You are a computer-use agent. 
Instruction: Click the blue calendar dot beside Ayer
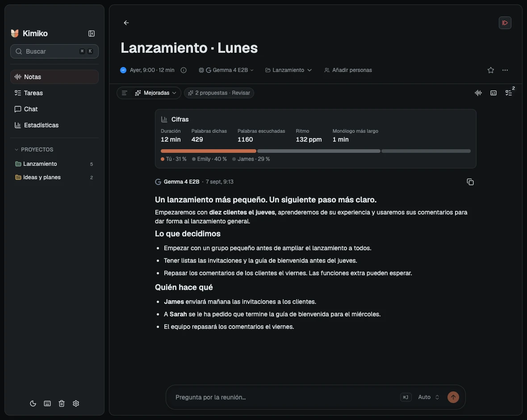[123, 70]
